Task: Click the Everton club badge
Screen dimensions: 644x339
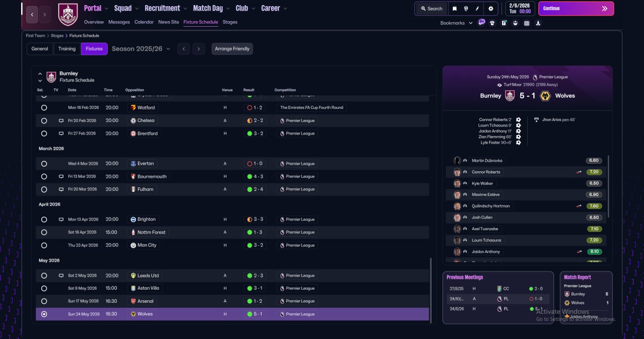Action: [133, 164]
